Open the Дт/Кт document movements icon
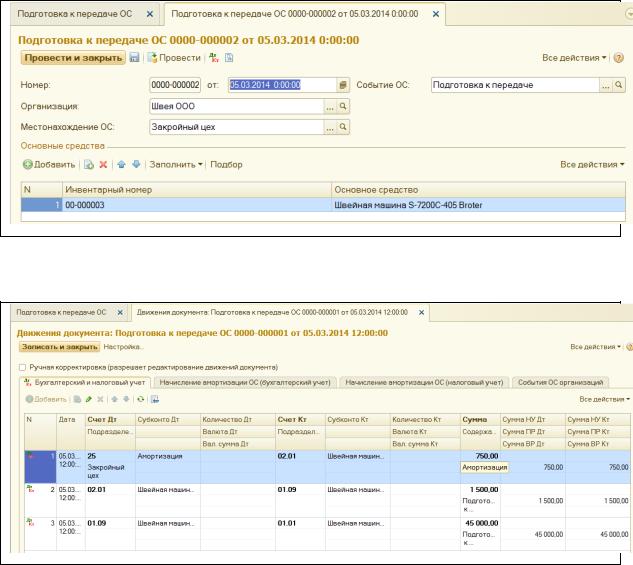The width and height of the screenshot is (633, 565). click(x=214, y=58)
